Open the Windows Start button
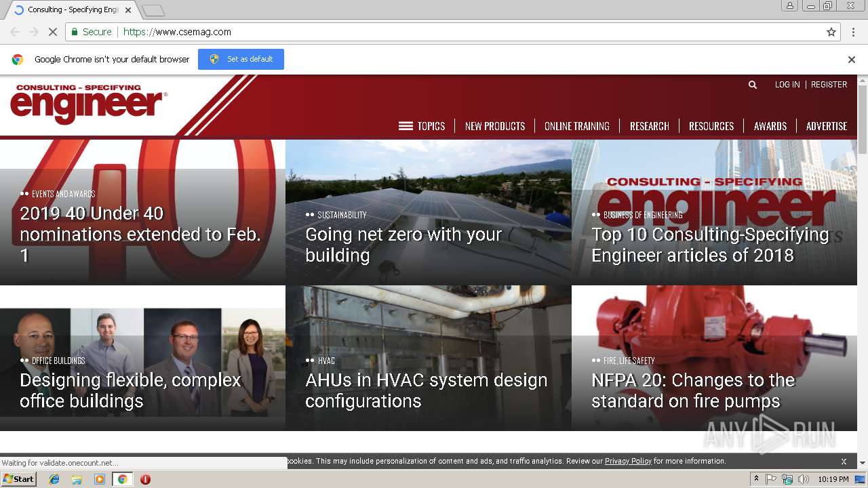The height and width of the screenshot is (488, 868). click(19, 479)
